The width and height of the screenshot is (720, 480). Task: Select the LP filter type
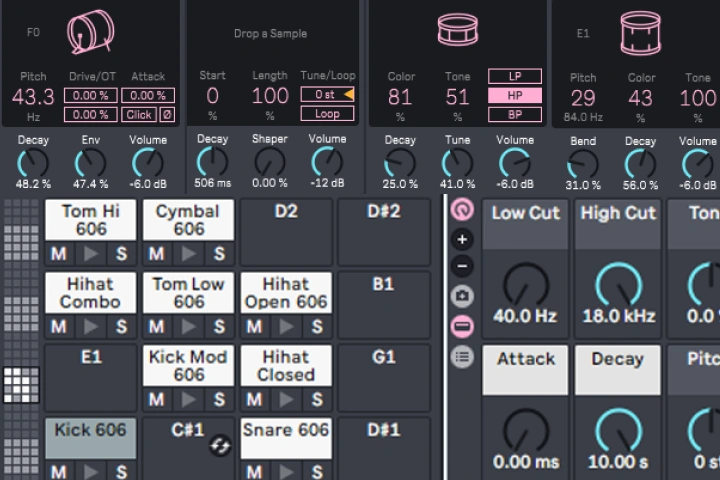click(515, 76)
